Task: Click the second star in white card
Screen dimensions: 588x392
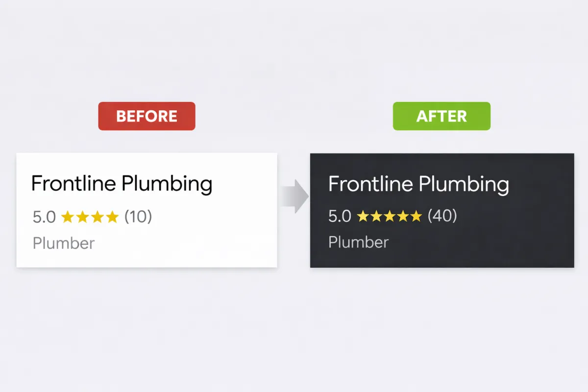Action: point(82,217)
